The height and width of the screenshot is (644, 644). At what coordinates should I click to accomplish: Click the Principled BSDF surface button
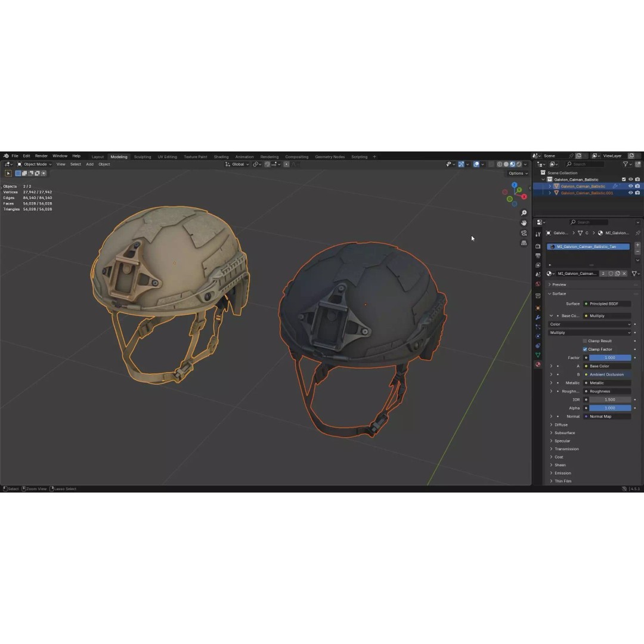(x=607, y=304)
